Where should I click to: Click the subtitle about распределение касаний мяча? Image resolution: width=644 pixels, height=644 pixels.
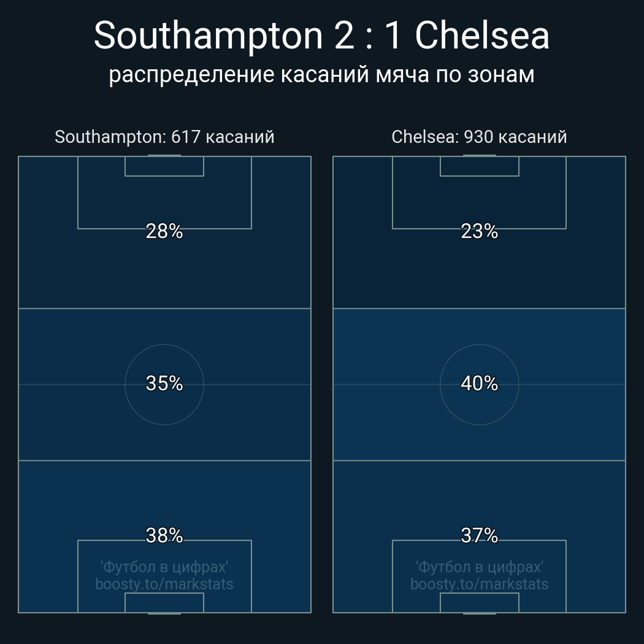click(321, 74)
